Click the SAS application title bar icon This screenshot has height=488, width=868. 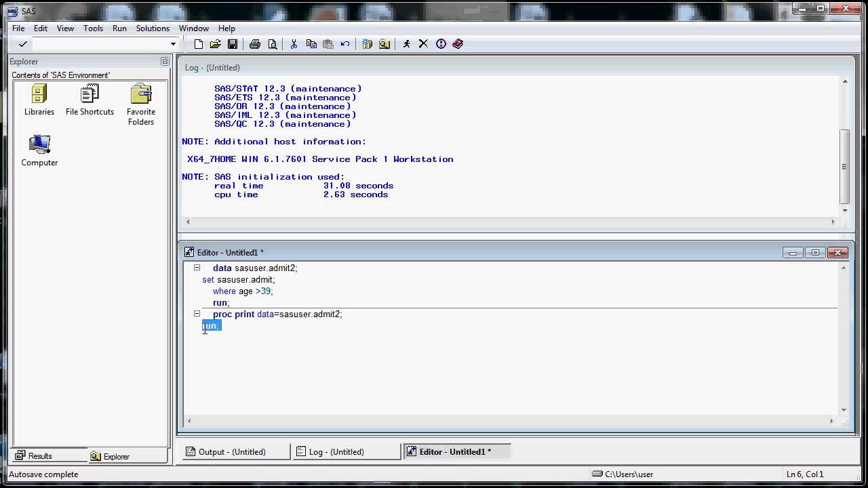[13, 10]
